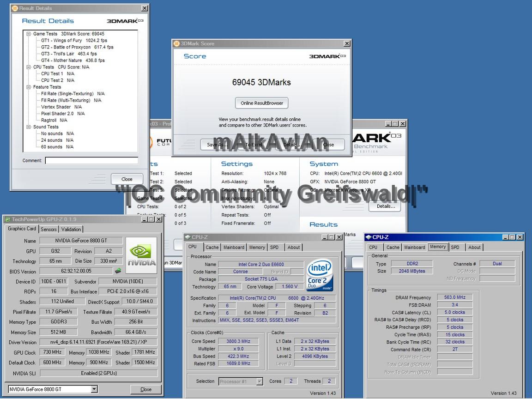Open the Processor #1 selection dropdown
532x399 pixels.
pyautogui.click(x=260, y=381)
